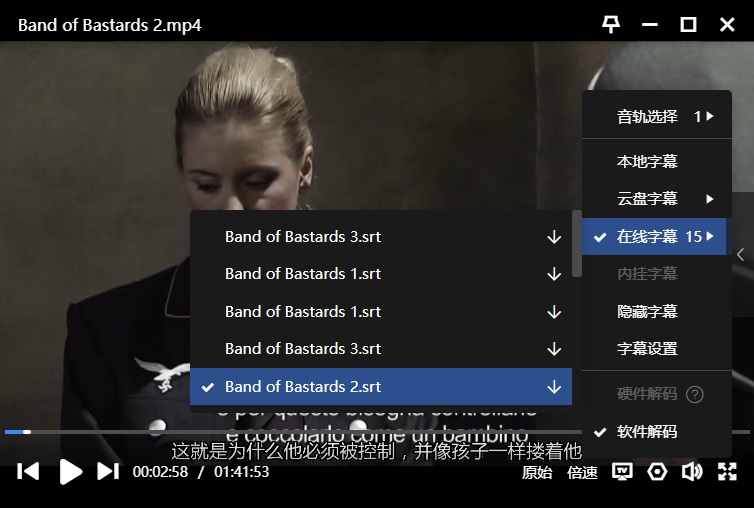The height and width of the screenshot is (508, 754).
Task: Skip to the next video
Action: (108, 472)
